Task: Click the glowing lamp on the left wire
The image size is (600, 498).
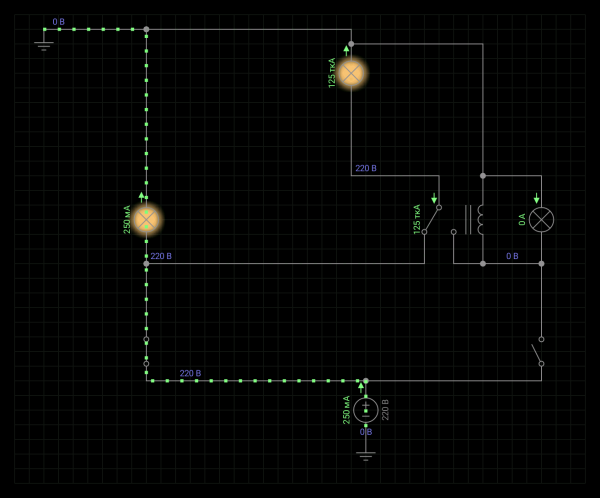Action: click(146, 219)
